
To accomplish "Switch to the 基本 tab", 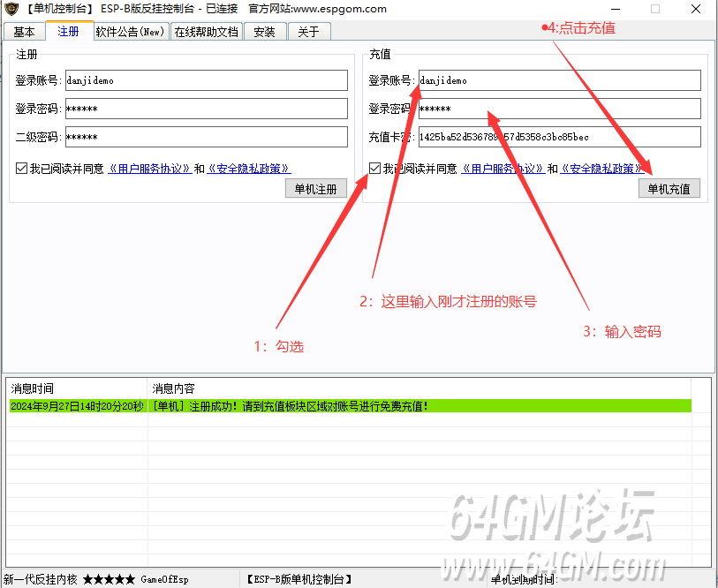I will click(24, 32).
